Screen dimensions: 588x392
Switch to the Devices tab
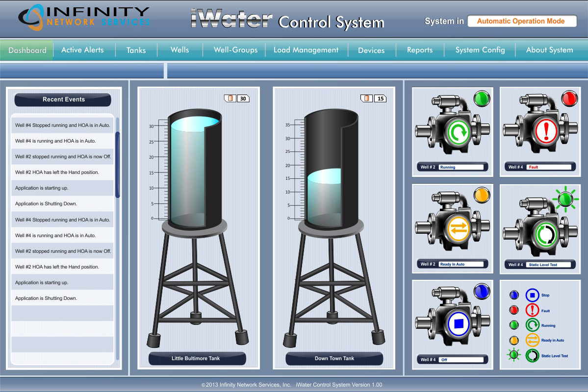tap(371, 50)
